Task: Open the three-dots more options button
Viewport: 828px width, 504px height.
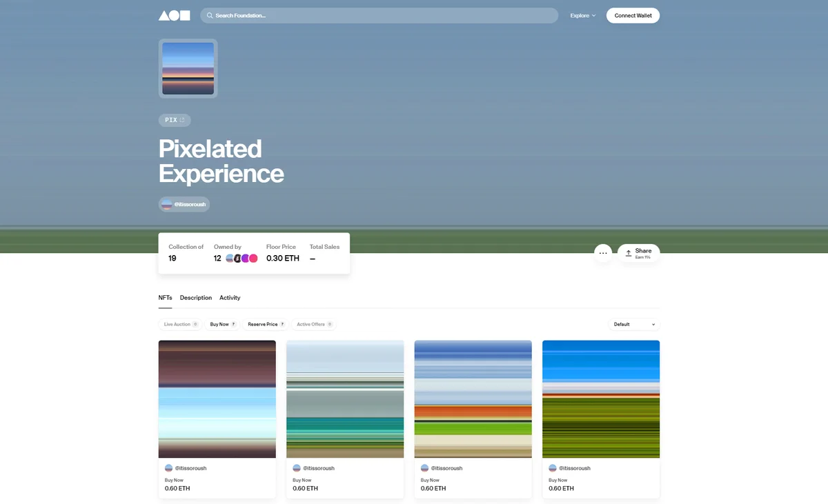Action: point(603,253)
